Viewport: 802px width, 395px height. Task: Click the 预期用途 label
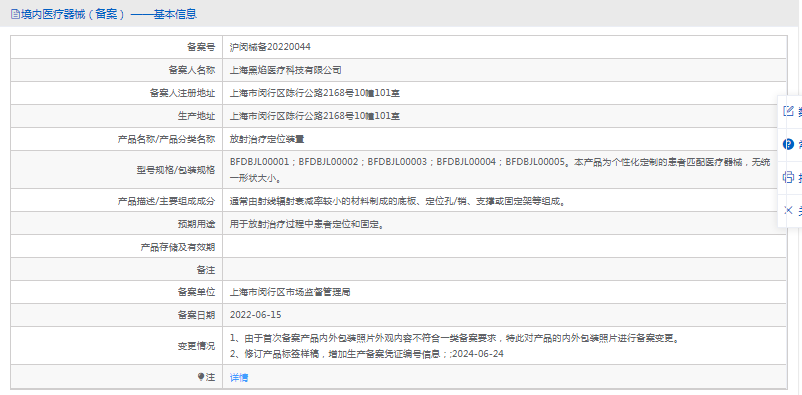(x=196, y=224)
